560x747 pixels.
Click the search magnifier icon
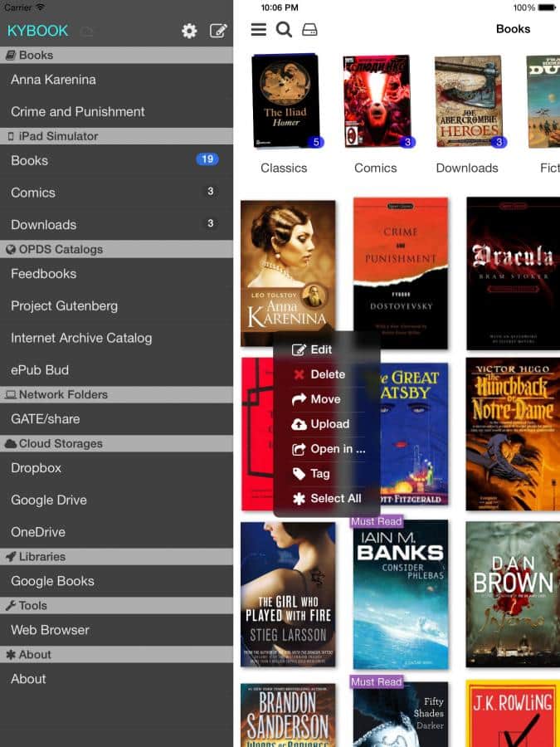point(284,30)
